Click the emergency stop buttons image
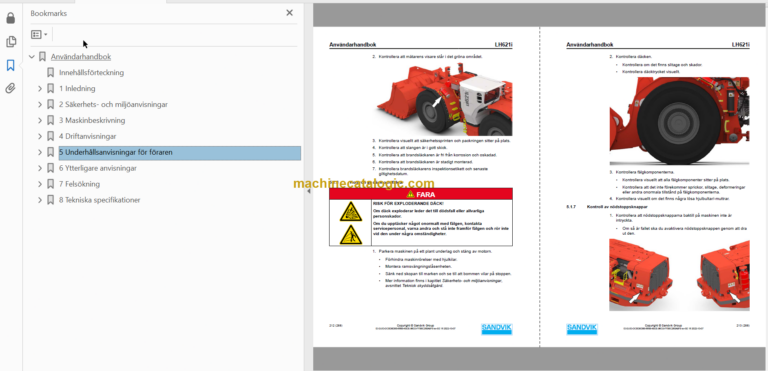Viewport: 768px width, 371px height. click(x=679, y=275)
